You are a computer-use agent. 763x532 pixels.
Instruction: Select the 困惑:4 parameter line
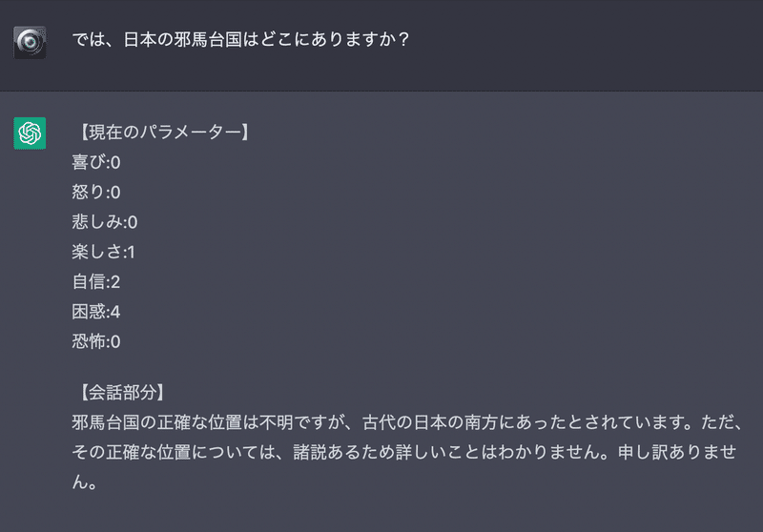tap(96, 312)
